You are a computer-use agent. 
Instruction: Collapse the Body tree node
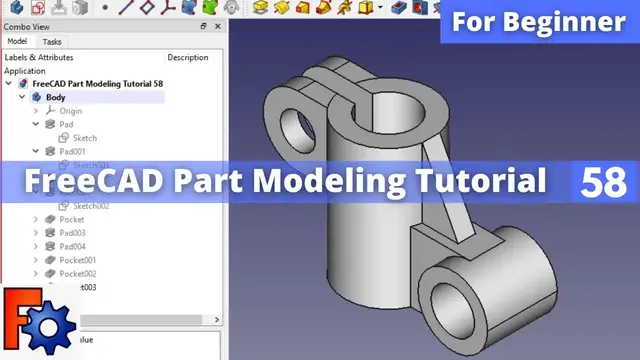coord(22,97)
